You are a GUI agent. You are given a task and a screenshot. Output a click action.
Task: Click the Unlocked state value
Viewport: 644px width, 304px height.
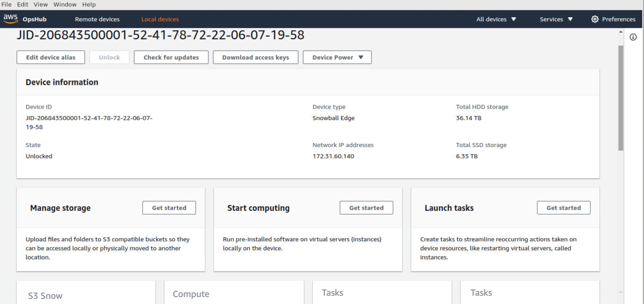(39, 156)
